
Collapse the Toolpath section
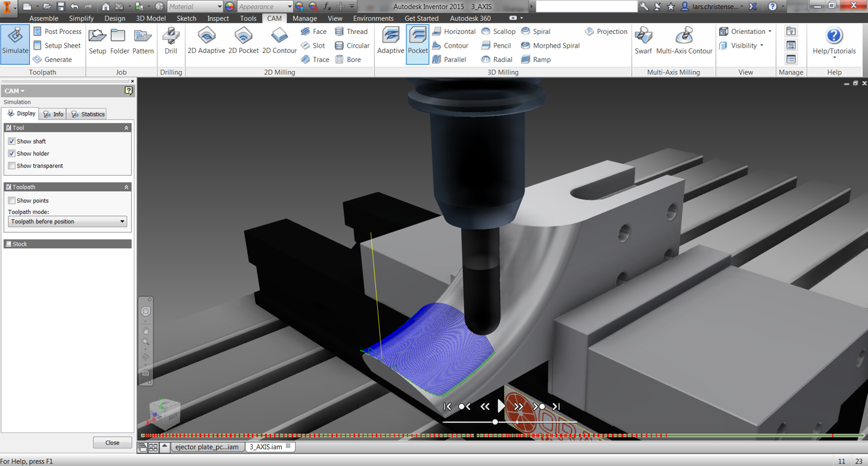tap(127, 187)
